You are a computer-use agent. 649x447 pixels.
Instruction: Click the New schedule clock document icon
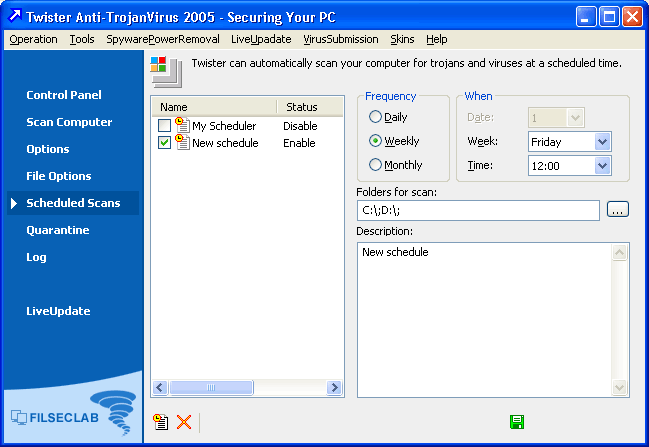pyautogui.click(x=182, y=143)
